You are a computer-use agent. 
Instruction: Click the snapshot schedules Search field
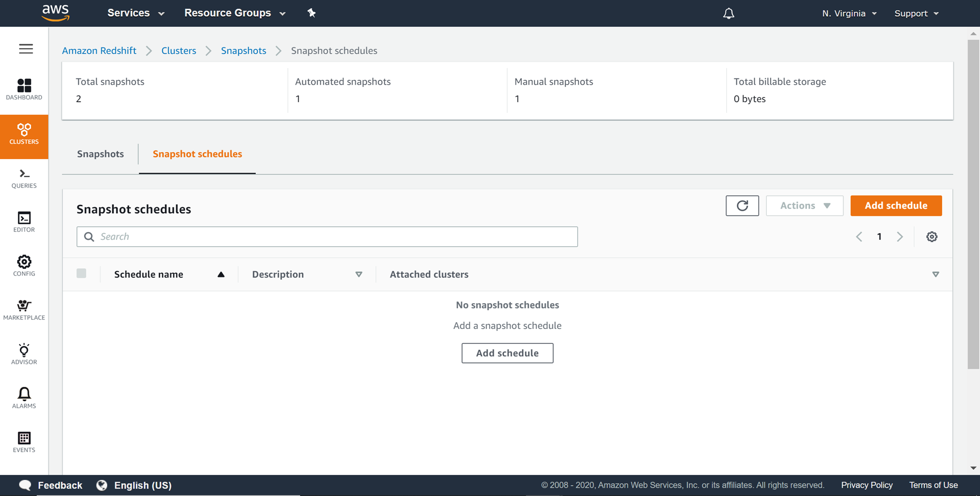click(327, 237)
